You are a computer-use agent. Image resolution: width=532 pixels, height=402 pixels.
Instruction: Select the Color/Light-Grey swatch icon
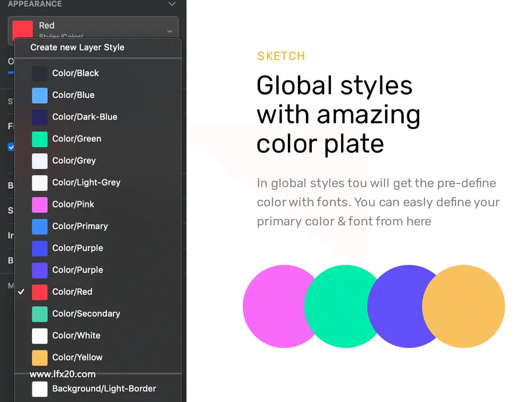tap(40, 183)
